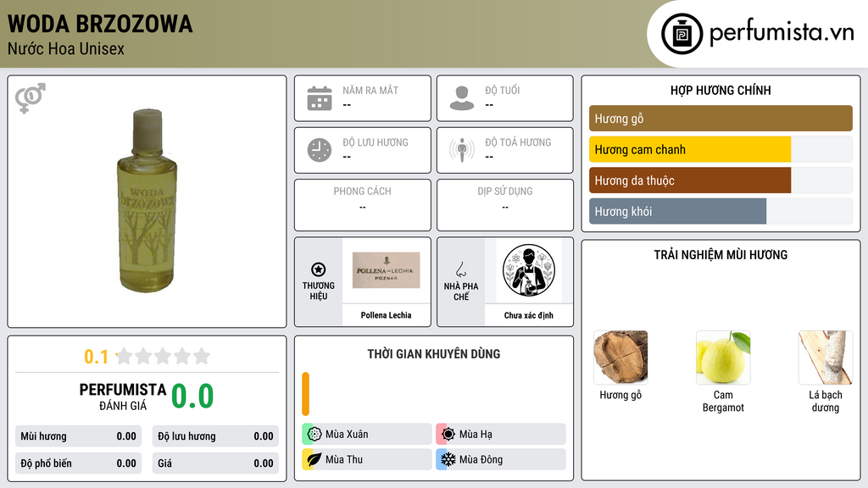Click the ĐỘ LƯU HƯƠNG label in info box
The height and width of the screenshot is (488, 868).
coord(376,142)
